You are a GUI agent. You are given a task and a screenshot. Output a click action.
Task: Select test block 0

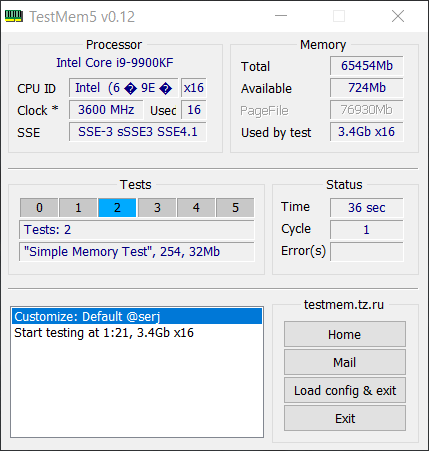point(39,208)
